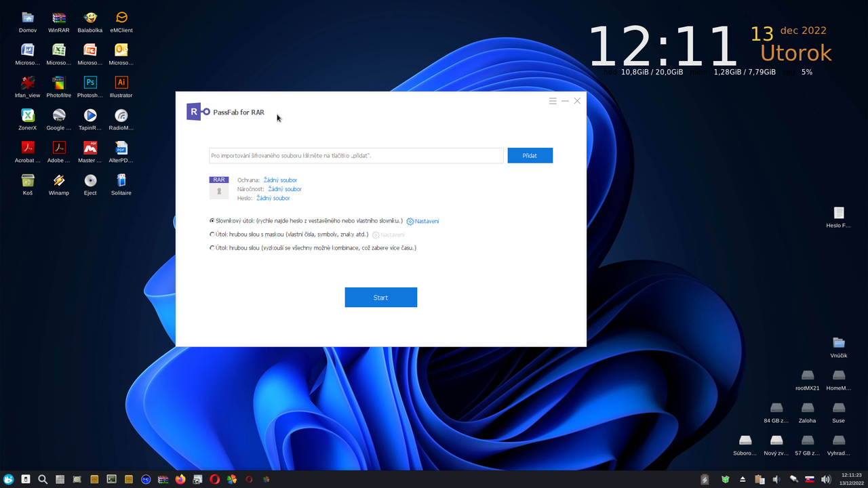Open the PassFab hamburger menu icon
Image resolution: width=868 pixels, height=488 pixels.
(x=553, y=101)
